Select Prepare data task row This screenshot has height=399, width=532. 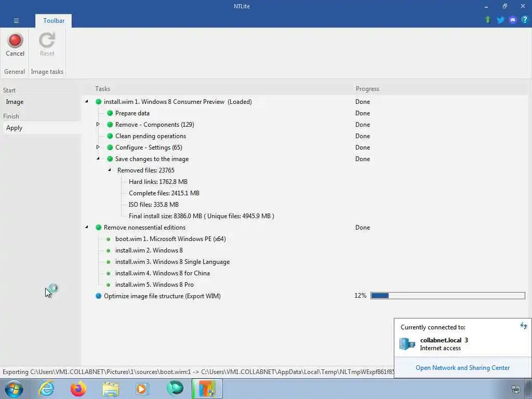132,113
